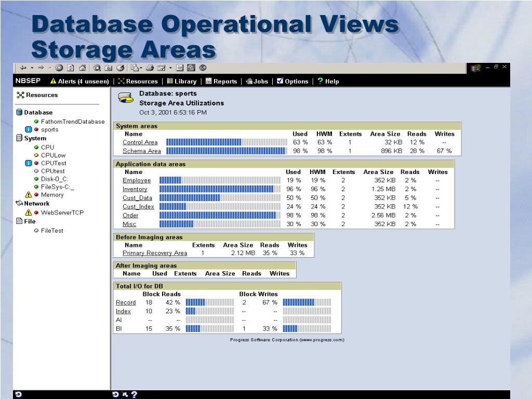
Task: Open the Jobs menu item
Action: coord(257,81)
